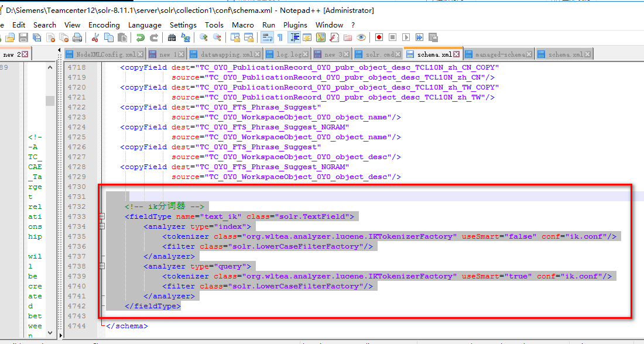Viewport: 644px width, 344px height.
Task: Click the user-defined language icon
Action: pos(307,38)
